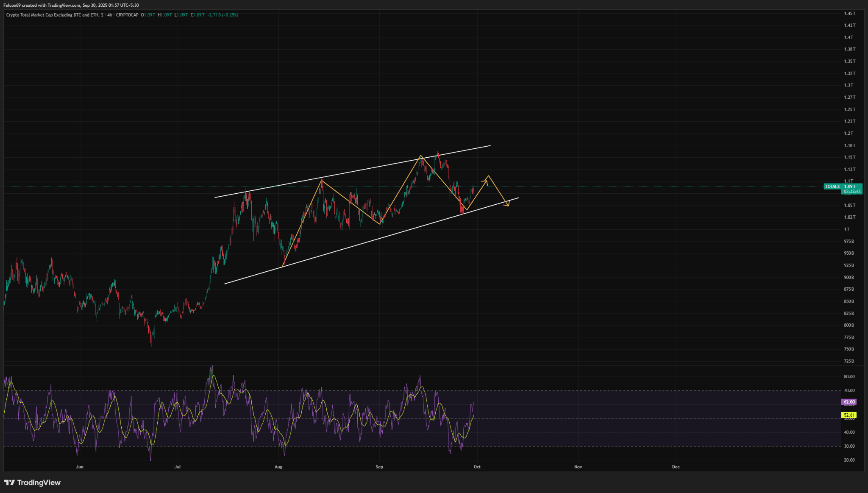The image size is (868, 493).
Task: Click the RSI 30.00 level label
Action: [849, 446]
